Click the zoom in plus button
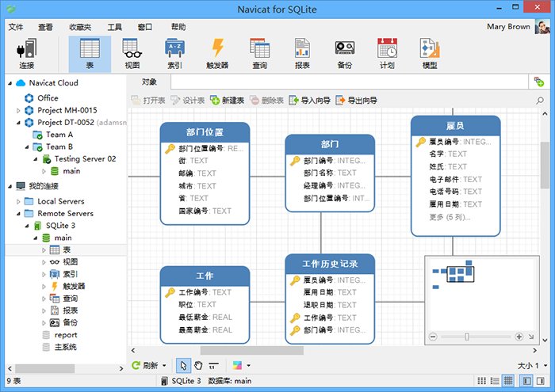The image size is (555, 392). [x=519, y=337]
